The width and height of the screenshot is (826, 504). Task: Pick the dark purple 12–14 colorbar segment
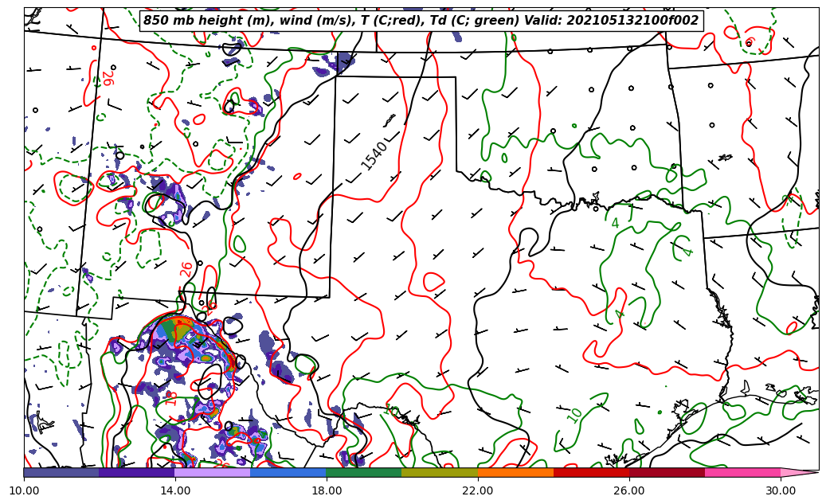(137, 472)
